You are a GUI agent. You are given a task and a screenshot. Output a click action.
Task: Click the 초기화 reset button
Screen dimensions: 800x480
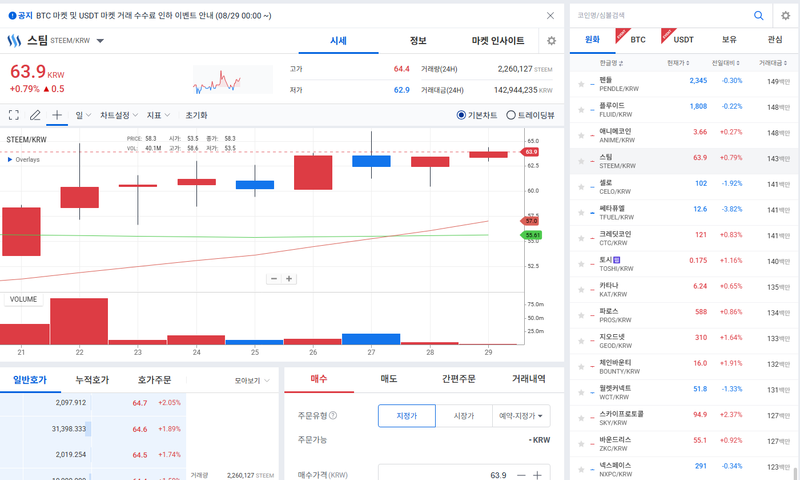click(x=196, y=115)
